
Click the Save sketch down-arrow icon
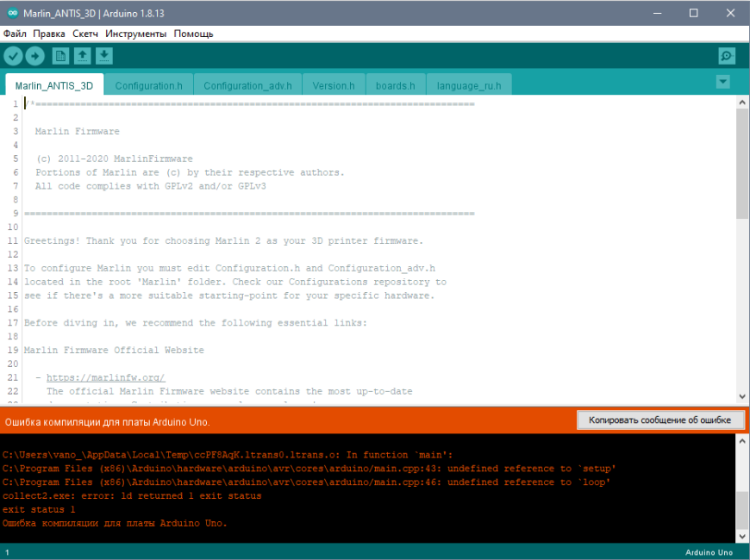[103, 56]
